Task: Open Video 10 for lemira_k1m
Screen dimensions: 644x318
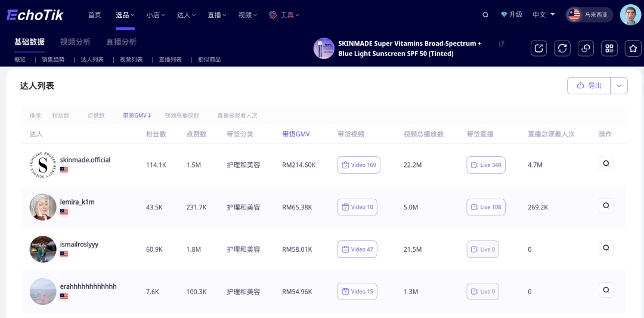Action: (357, 207)
